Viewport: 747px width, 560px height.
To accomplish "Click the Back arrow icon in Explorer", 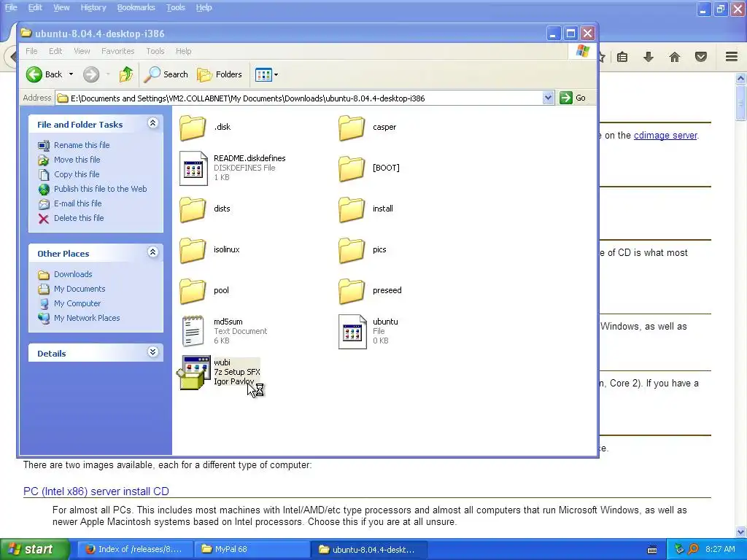I will [34, 74].
